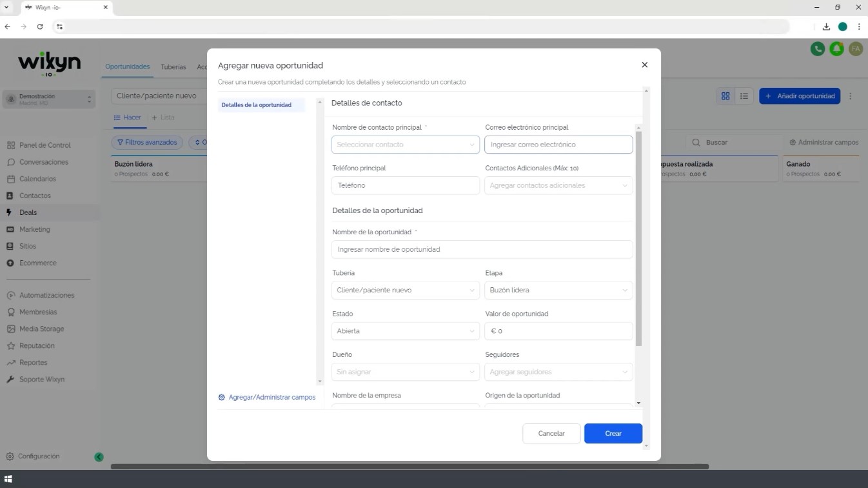Viewport: 868px width, 488px height.
Task: Select Detalles de la oportunidad section
Action: coord(261,105)
